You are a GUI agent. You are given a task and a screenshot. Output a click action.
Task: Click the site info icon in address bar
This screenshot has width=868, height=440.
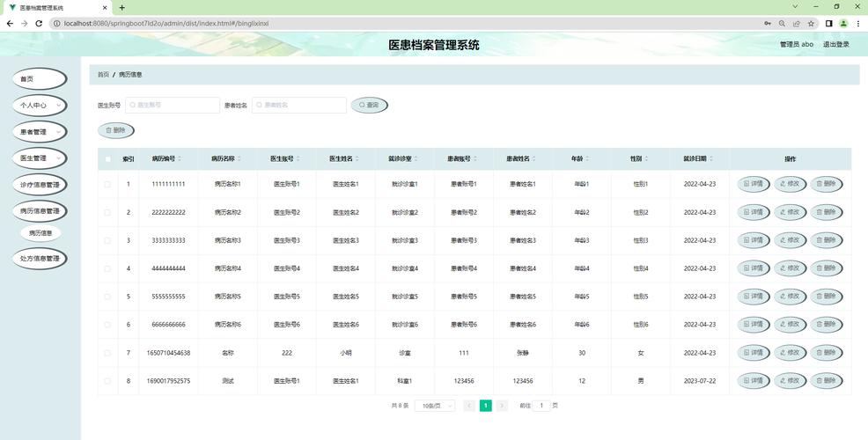click(57, 23)
